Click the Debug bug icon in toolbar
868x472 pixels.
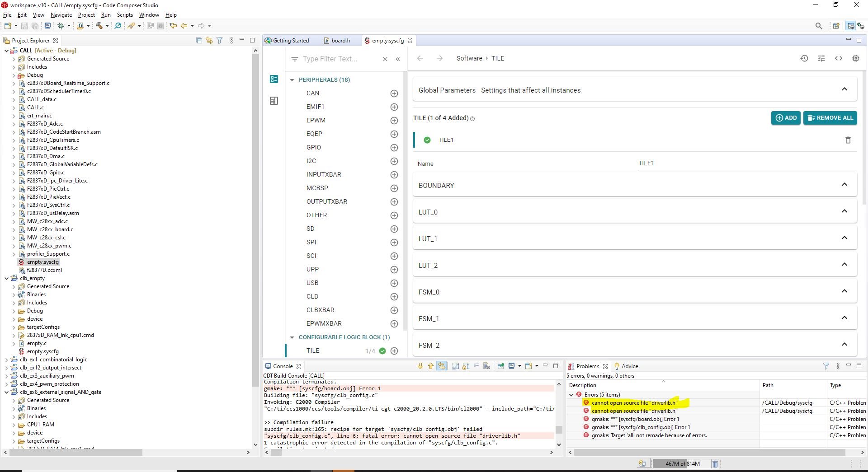point(61,26)
